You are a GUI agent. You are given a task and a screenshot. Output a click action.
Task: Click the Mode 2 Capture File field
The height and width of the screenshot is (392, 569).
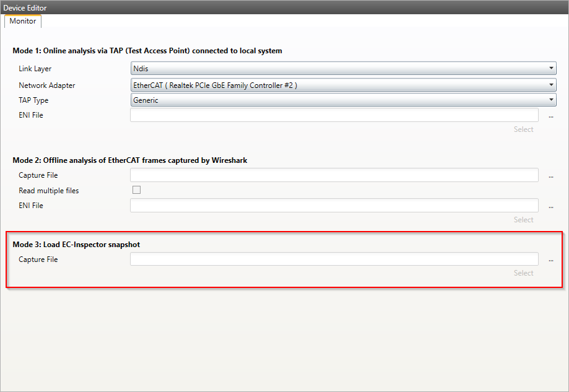[334, 175]
